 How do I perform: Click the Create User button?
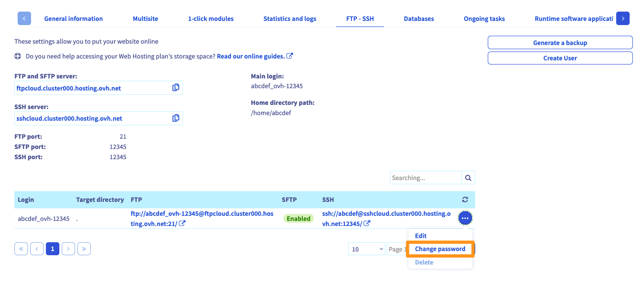pyautogui.click(x=560, y=58)
